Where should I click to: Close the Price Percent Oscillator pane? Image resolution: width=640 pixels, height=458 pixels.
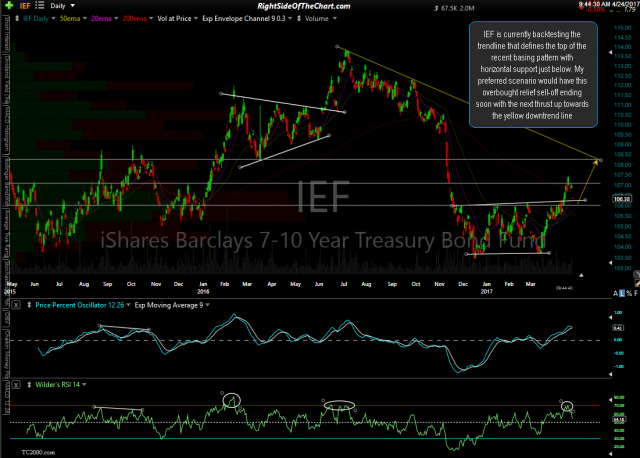coord(16,305)
